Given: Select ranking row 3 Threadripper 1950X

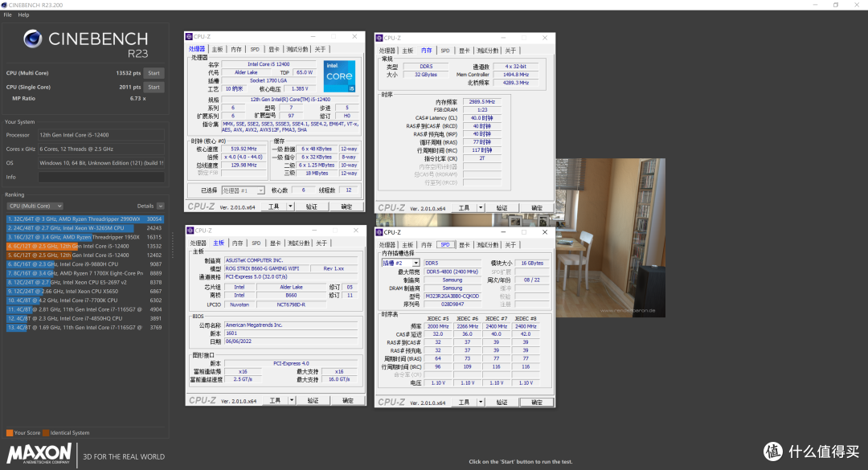Looking at the screenshot, I should click(84, 237).
